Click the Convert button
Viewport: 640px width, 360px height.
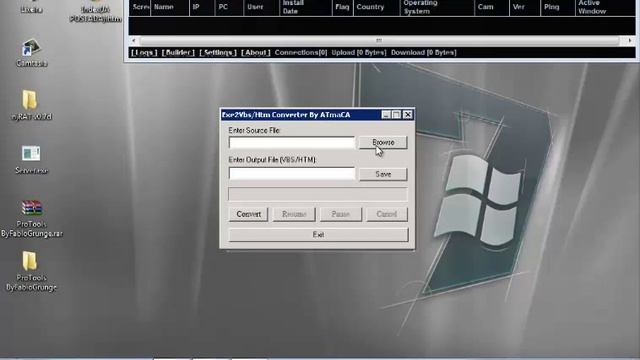pos(249,214)
